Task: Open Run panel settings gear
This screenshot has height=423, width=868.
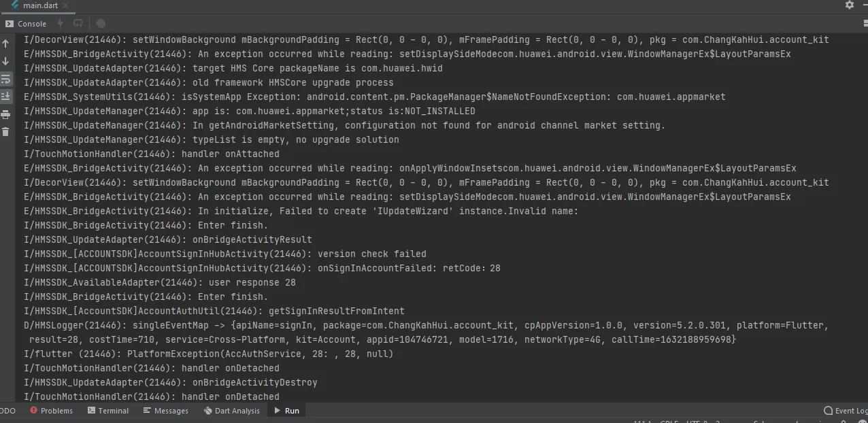Action: 849,5
